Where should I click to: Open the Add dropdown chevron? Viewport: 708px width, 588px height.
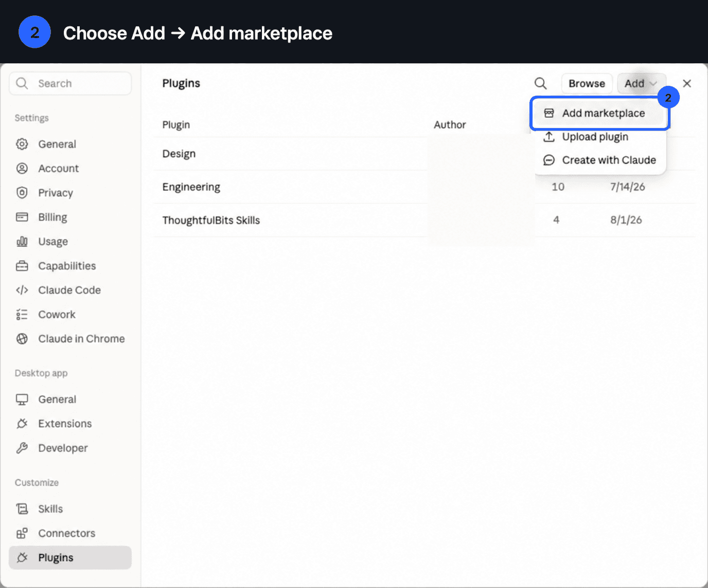click(653, 83)
